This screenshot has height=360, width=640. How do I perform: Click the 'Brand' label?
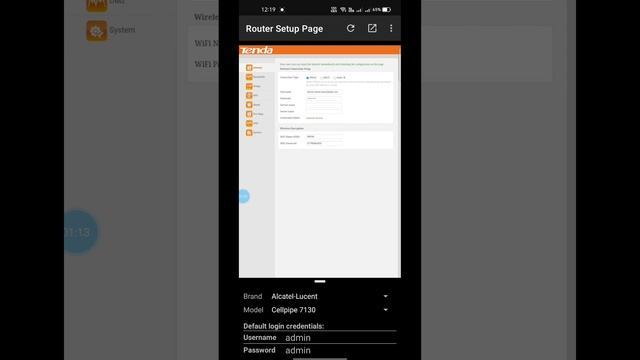(x=253, y=296)
